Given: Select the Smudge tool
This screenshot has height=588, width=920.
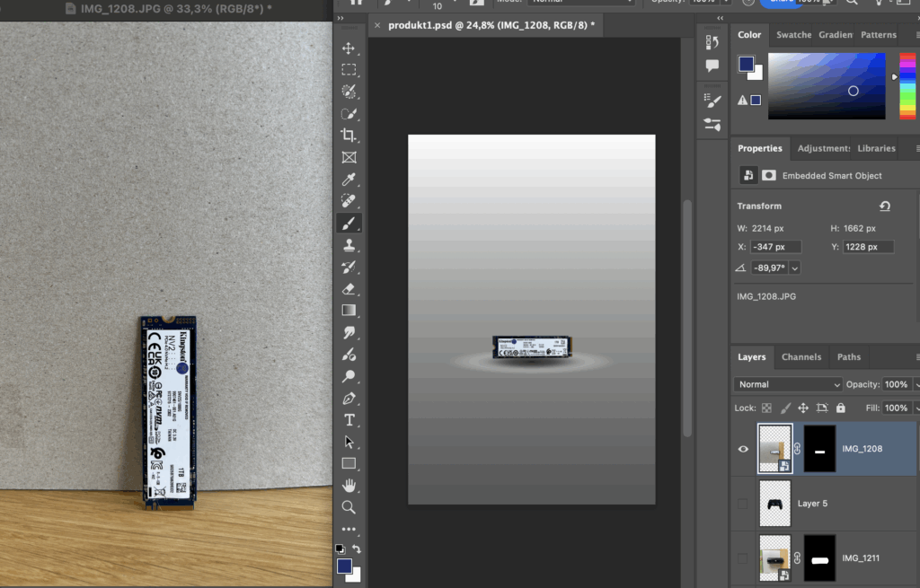Looking at the screenshot, I should pyautogui.click(x=349, y=332).
